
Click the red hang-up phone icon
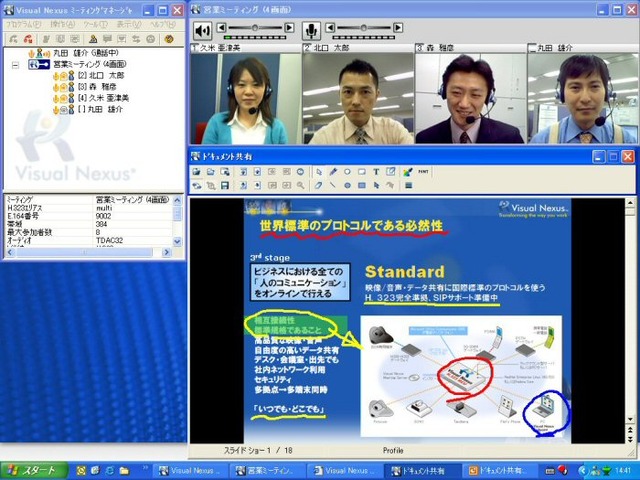[28, 39]
